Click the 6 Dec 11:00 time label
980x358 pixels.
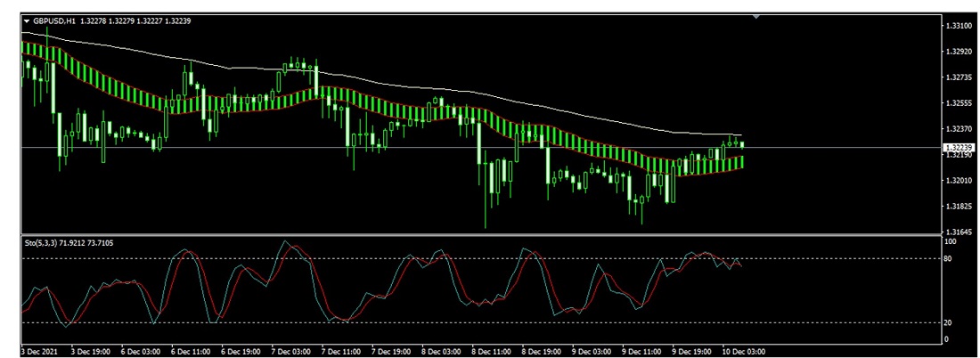(x=192, y=351)
